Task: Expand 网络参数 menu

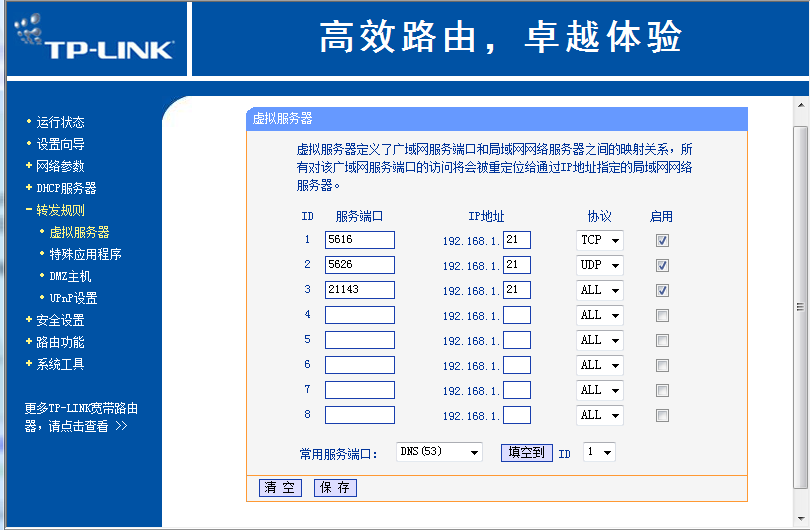Action: click(x=60, y=166)
